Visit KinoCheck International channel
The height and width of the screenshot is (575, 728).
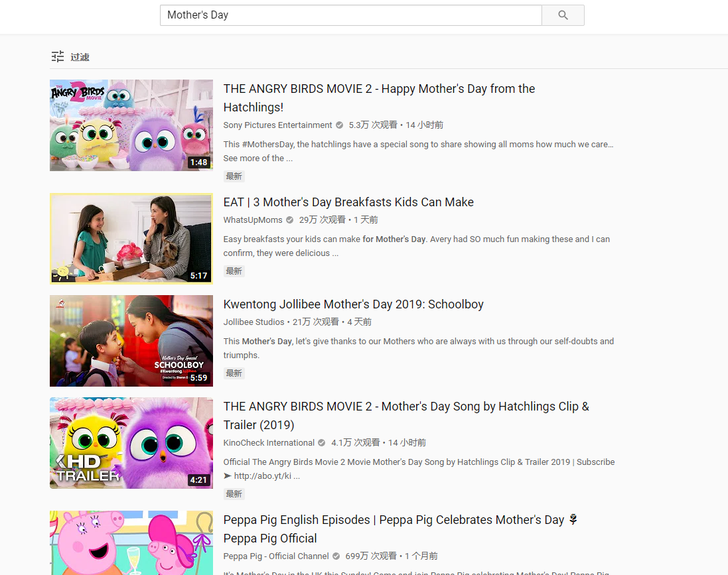[x=269, y=443]
